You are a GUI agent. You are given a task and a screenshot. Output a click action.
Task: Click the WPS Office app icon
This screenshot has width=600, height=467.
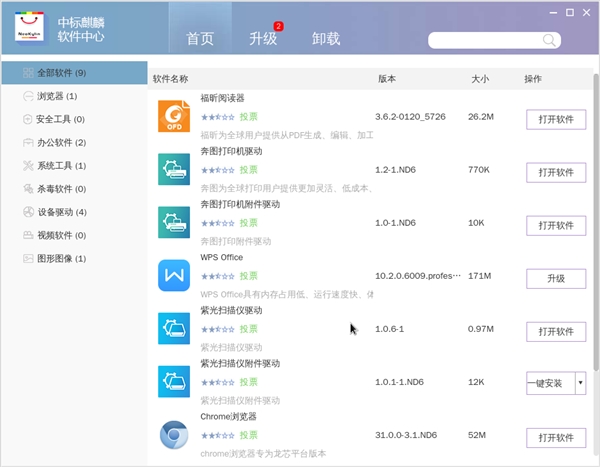pyautogui.click(x=174, y=276)
